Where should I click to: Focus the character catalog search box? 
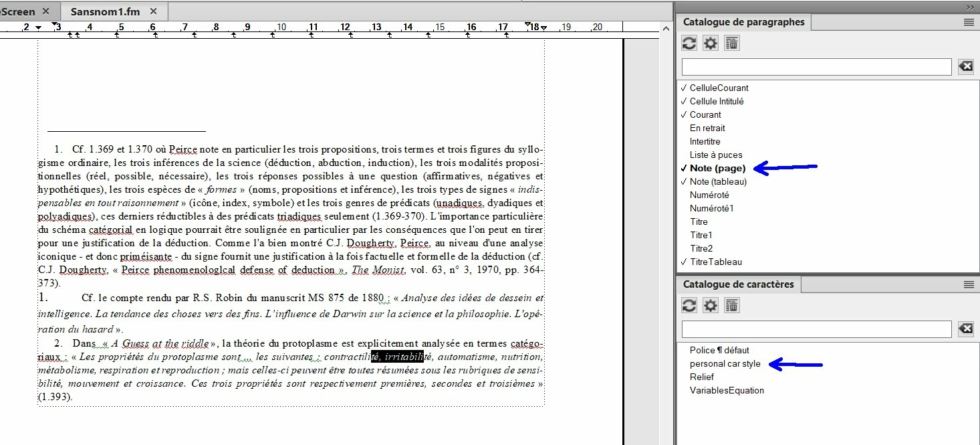[816, 329]
